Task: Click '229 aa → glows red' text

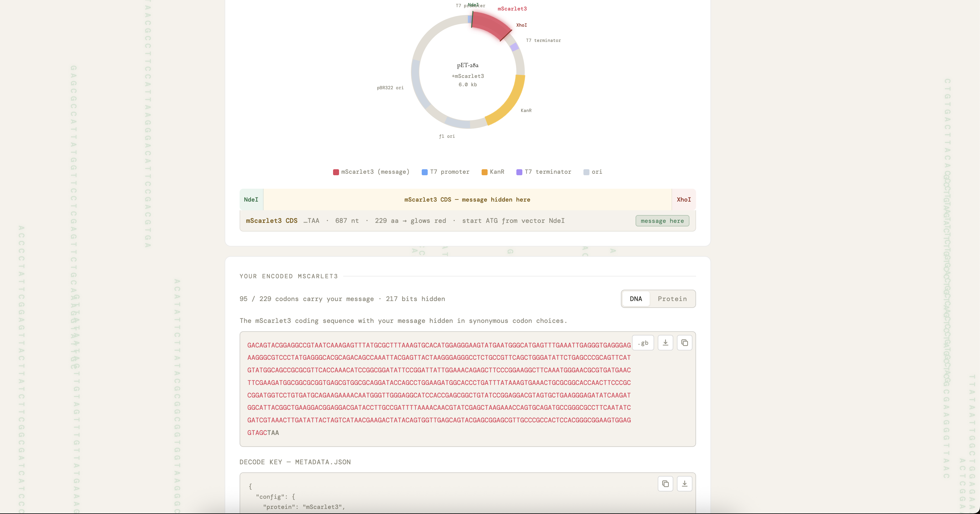Action: (x=410, y=221)
